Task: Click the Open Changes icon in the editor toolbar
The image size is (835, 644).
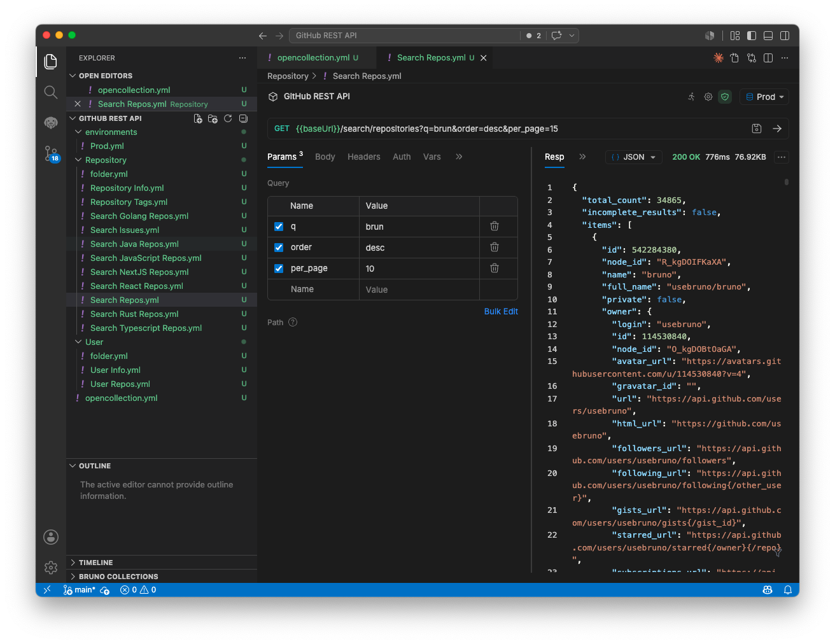Action: point(752,58)
